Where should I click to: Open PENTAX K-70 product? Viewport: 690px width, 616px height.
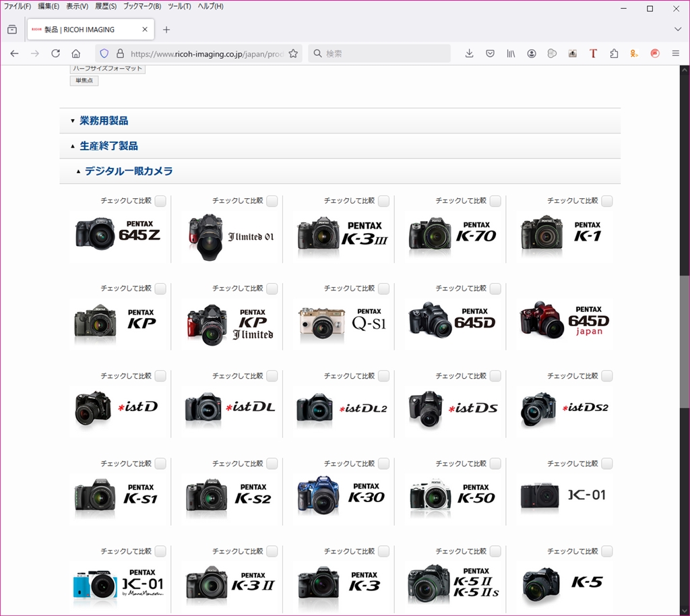(x=453, y=235)
